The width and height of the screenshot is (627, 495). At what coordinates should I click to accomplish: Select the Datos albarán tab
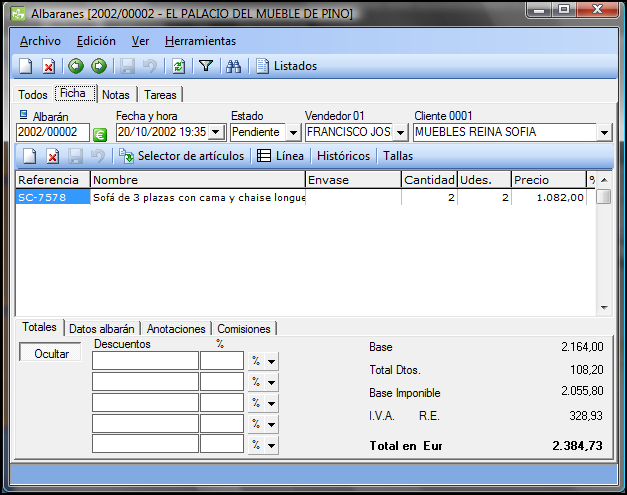click(102, 329)
